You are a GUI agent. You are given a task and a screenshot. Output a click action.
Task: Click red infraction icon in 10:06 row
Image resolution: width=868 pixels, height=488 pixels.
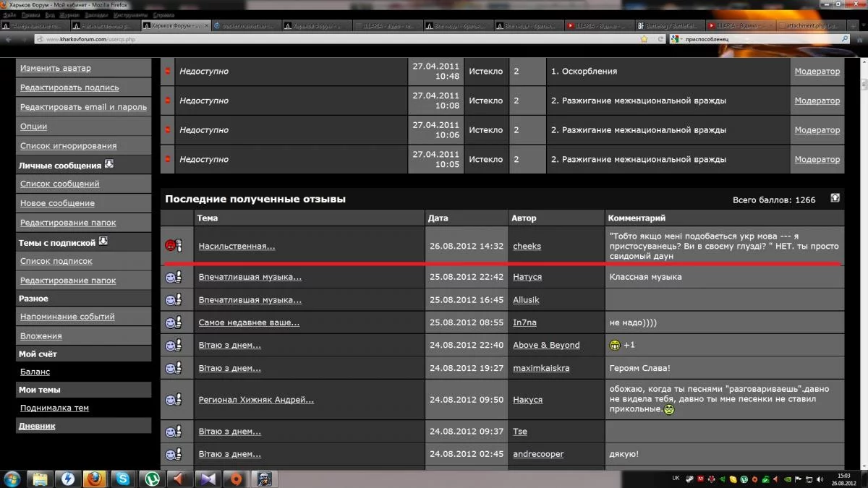168,130
